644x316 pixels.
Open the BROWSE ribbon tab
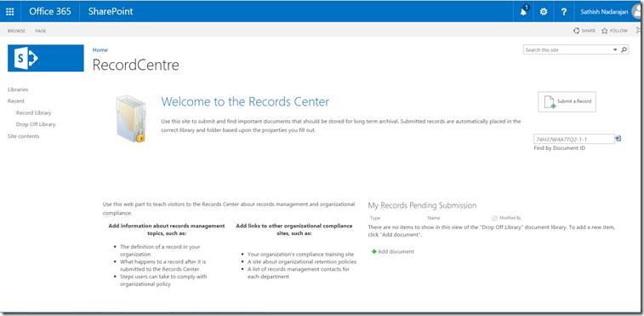point(16,31)
